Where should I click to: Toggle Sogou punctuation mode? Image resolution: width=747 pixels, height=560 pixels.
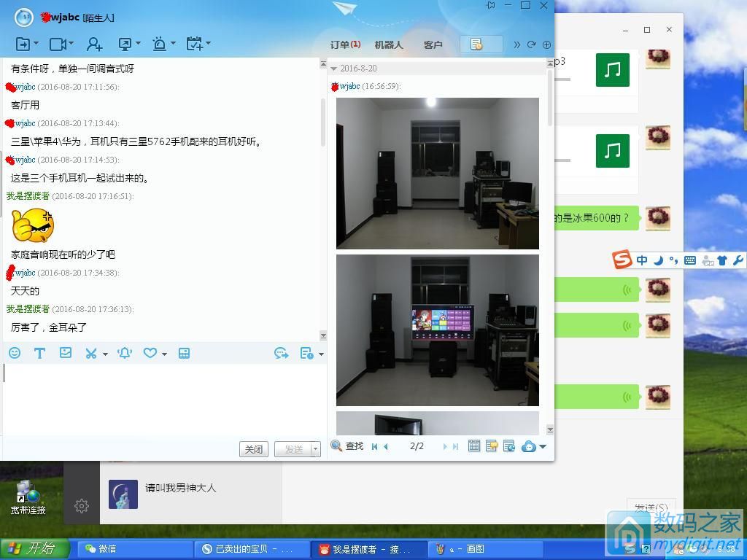[673, 260]
